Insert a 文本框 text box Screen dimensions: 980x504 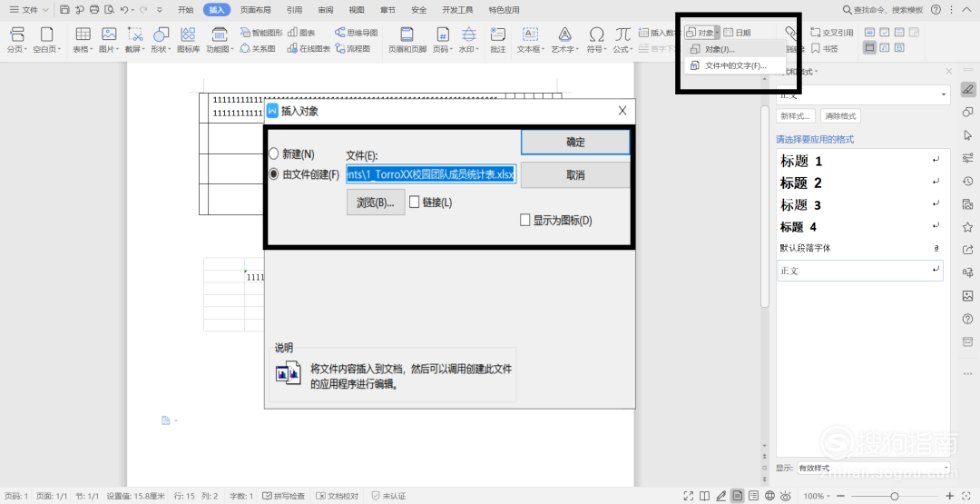click(531, 40)
